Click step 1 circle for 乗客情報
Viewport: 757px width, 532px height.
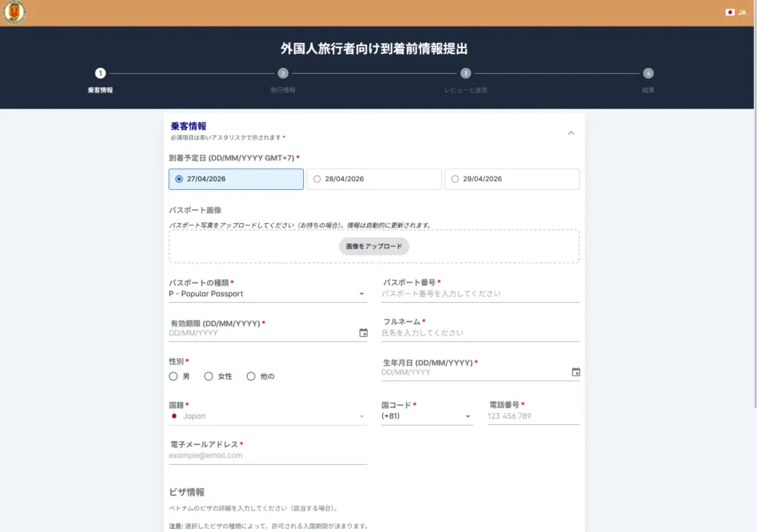tap(101, 73)
